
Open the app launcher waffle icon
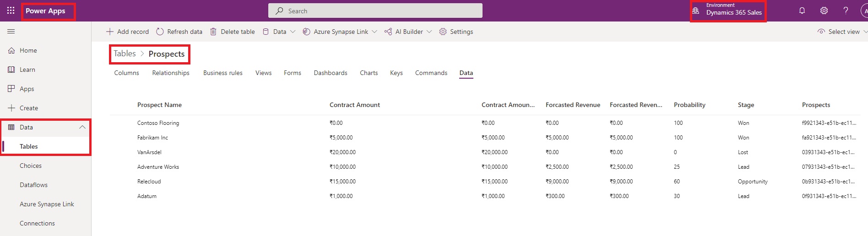pos(11,11)
